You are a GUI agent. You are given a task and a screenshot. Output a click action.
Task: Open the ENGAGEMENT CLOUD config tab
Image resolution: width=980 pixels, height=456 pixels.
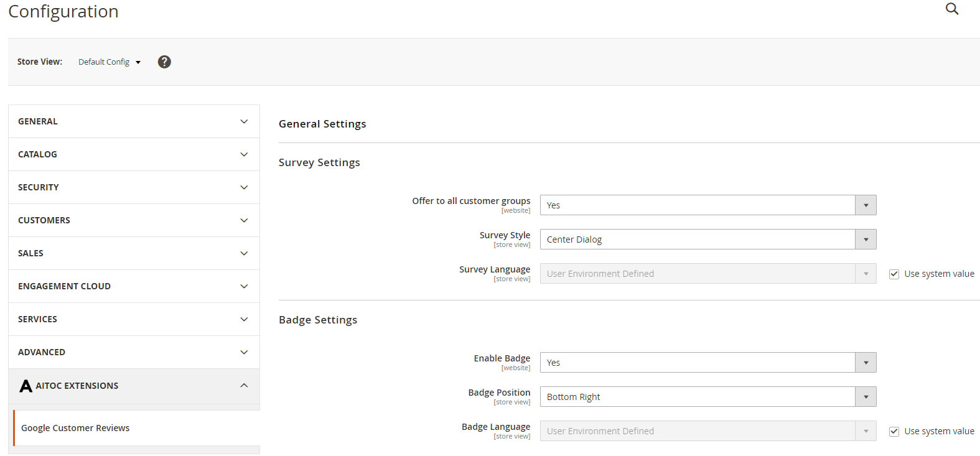point(134,286)
